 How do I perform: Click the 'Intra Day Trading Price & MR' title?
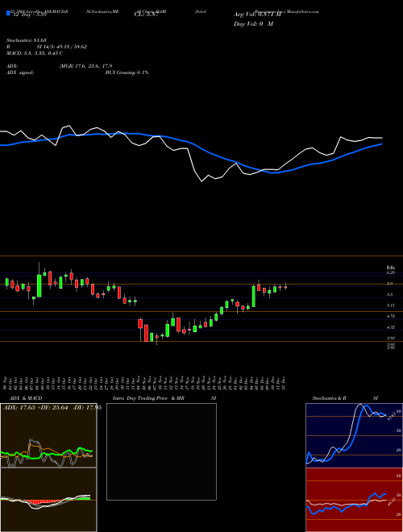click(x=148, y=398)
